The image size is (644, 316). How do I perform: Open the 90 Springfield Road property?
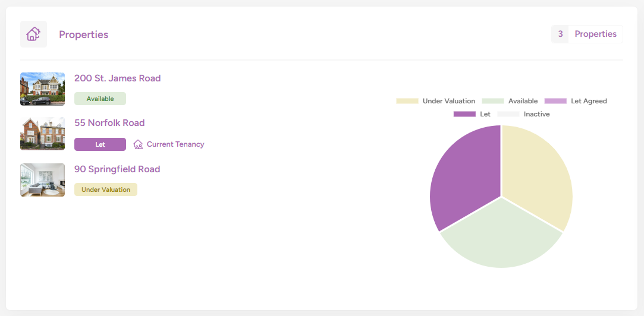tap(117, 169)
